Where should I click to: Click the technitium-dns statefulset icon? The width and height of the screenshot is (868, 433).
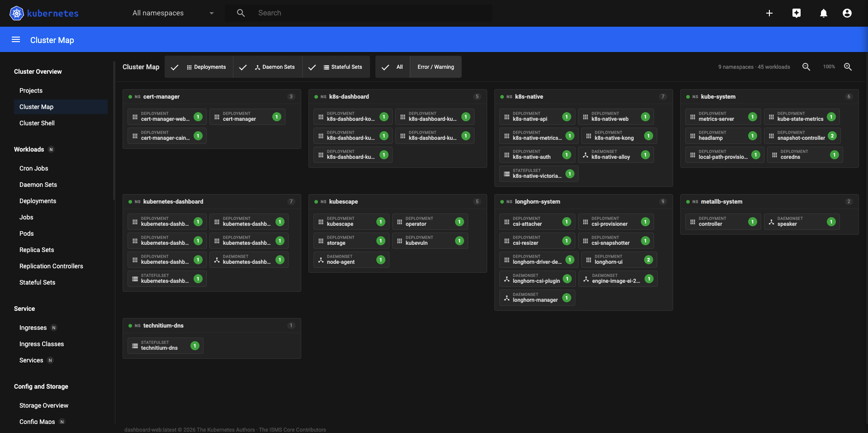(135, 346)
